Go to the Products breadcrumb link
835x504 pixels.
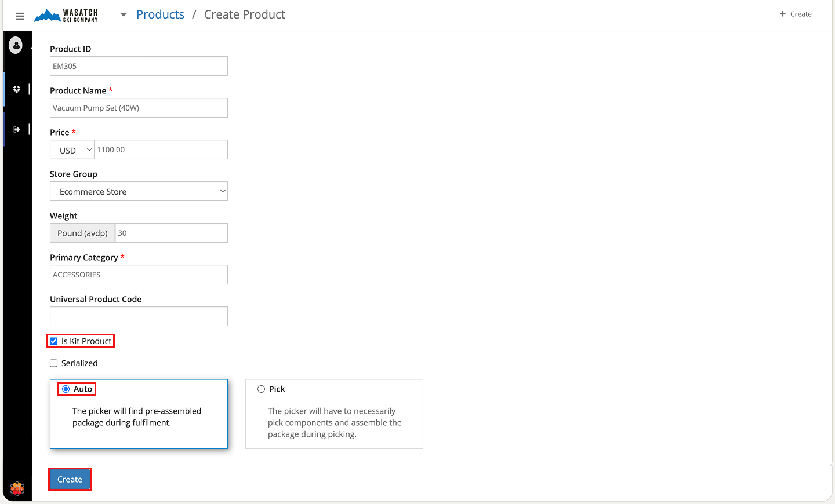160,14
